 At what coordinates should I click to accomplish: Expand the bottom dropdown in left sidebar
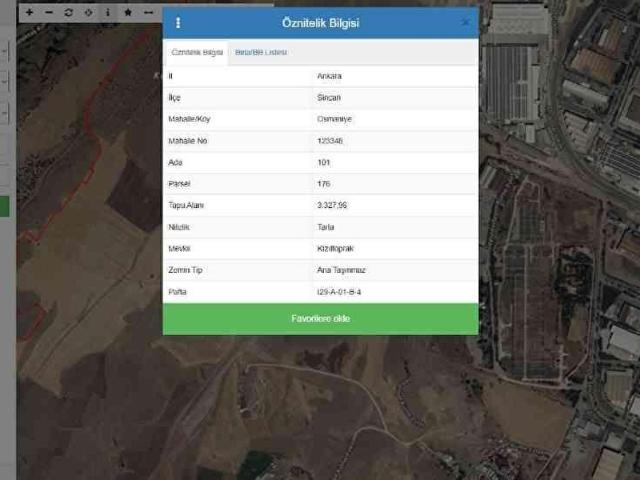(x=4, y=113)
